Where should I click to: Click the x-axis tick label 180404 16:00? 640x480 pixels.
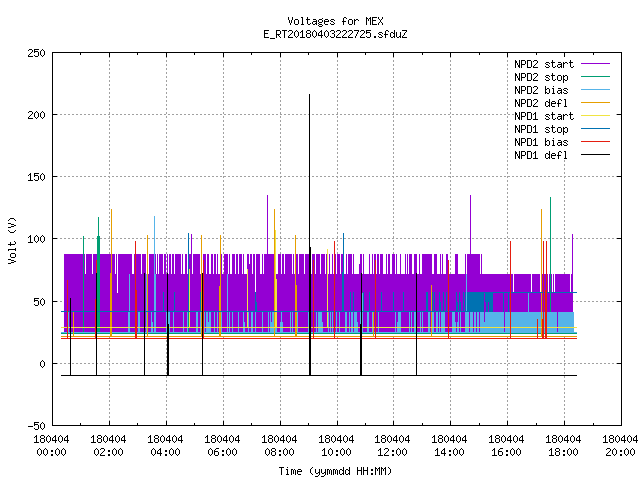(x=507, y=446)
